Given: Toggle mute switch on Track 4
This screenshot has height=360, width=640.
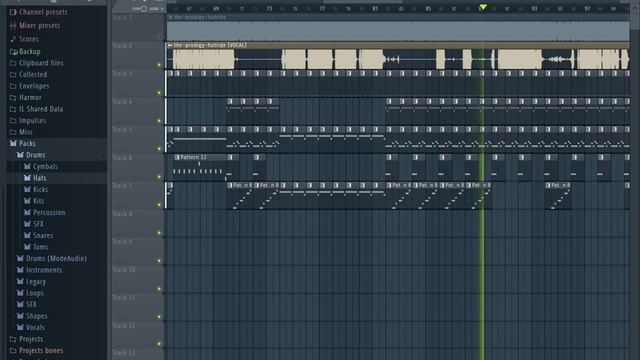Looking at the screenshot, I should [x=159, y=121].
